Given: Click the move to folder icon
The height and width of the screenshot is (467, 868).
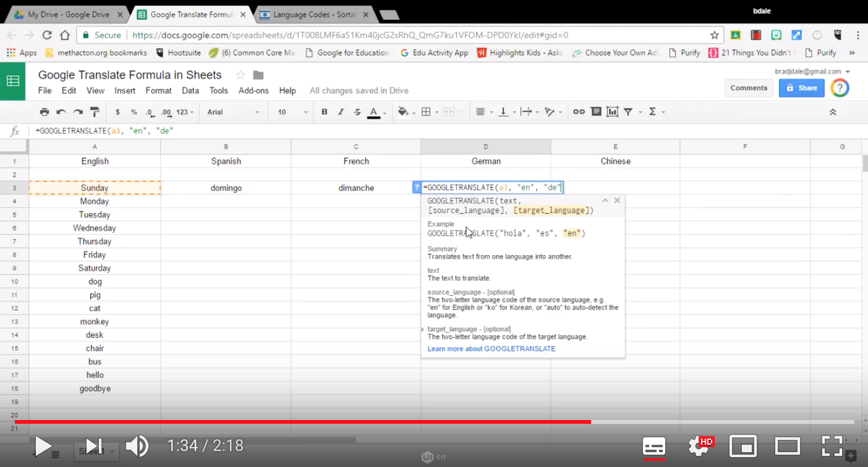Looking at the screenshot, I should (258, 75).
